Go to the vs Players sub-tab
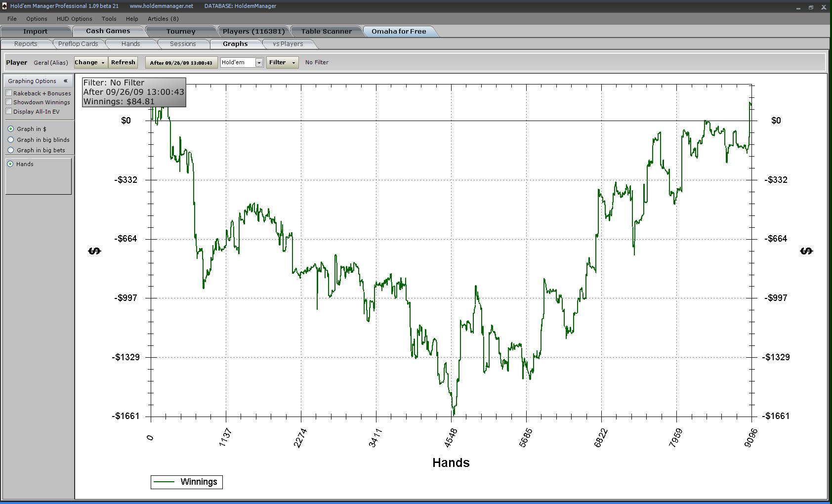Screen dimensions: 832x504 (288, 44)
